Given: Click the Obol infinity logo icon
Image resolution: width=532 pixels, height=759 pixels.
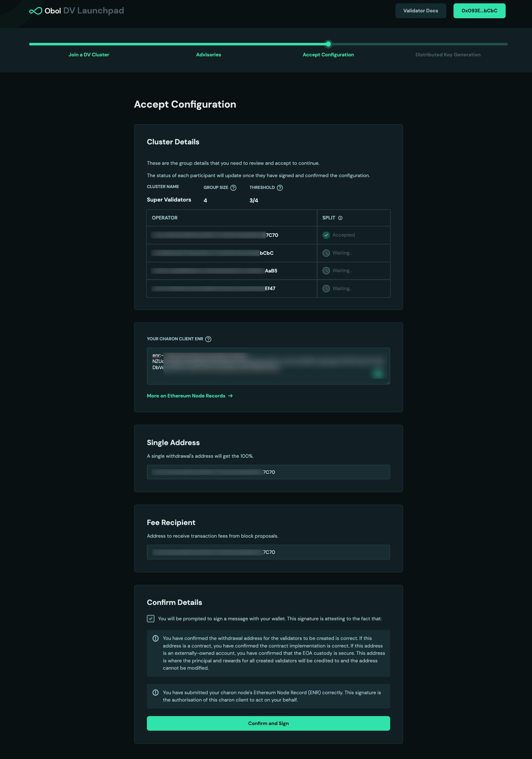Looking at the screenshot, I should pyautogui.click(x=35, y=11).
